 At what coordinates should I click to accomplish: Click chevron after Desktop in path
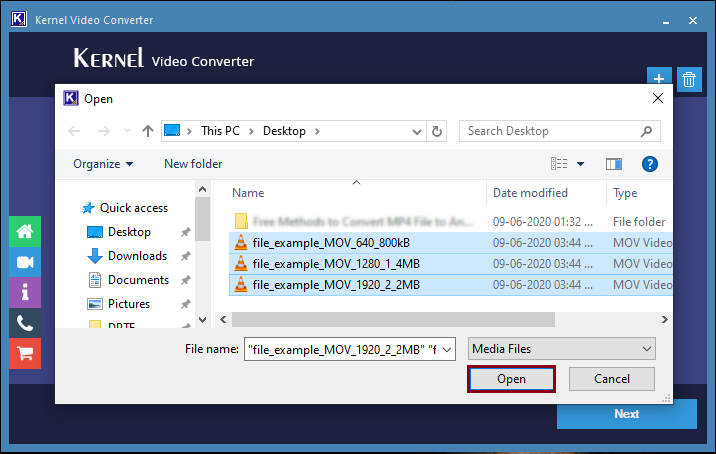pos(317,132)
